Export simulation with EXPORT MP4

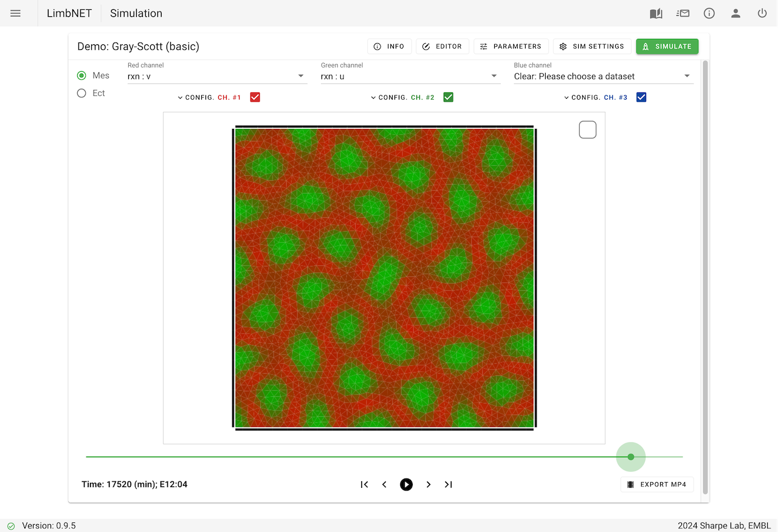(x=657, y=485)
